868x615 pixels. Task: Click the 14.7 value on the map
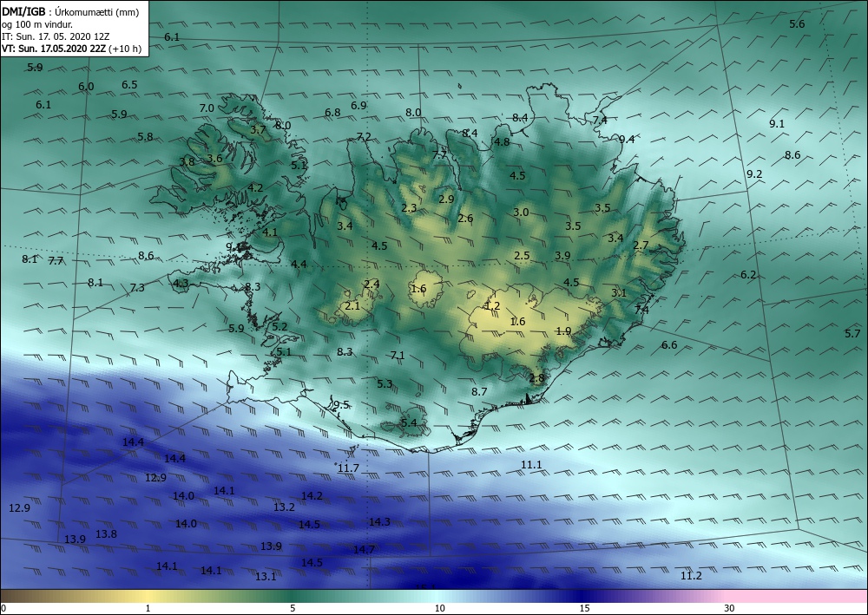tap(364, 549)
